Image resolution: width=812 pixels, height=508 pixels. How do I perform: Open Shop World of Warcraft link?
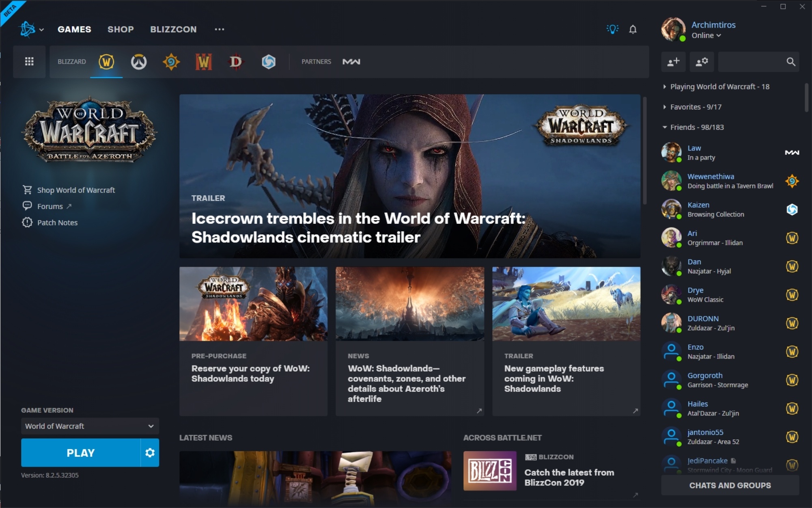click(x=77, y=189)
